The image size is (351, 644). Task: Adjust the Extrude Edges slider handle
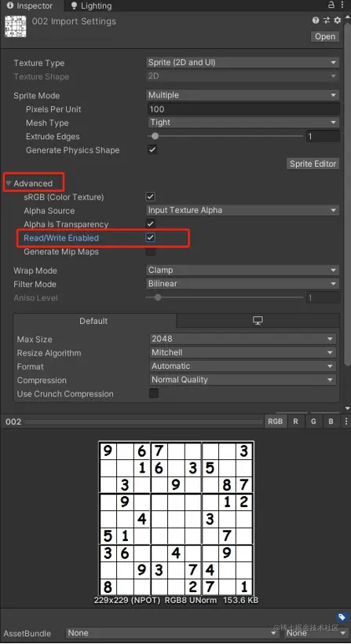coord(155,136)
